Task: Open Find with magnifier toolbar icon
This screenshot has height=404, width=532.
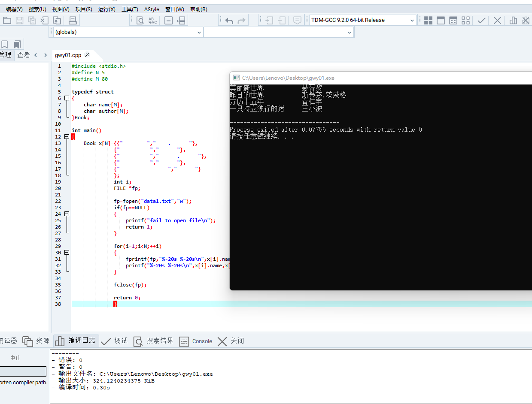Action: tap(140, 20)
